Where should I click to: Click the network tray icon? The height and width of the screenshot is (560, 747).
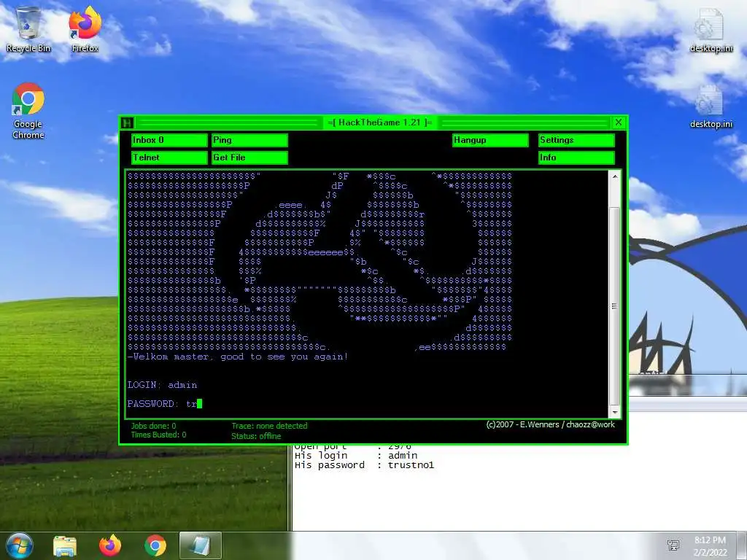click(x=673, y=545)
